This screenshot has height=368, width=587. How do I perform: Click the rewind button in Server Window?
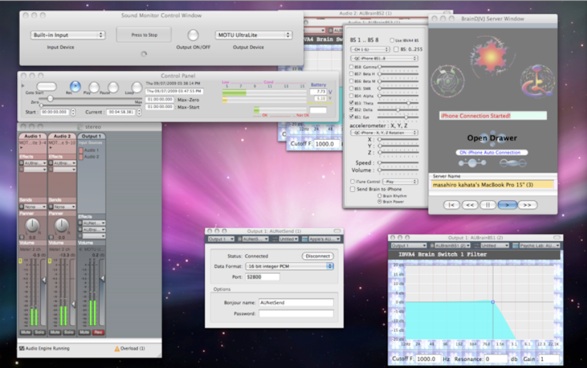coord(470,205)
